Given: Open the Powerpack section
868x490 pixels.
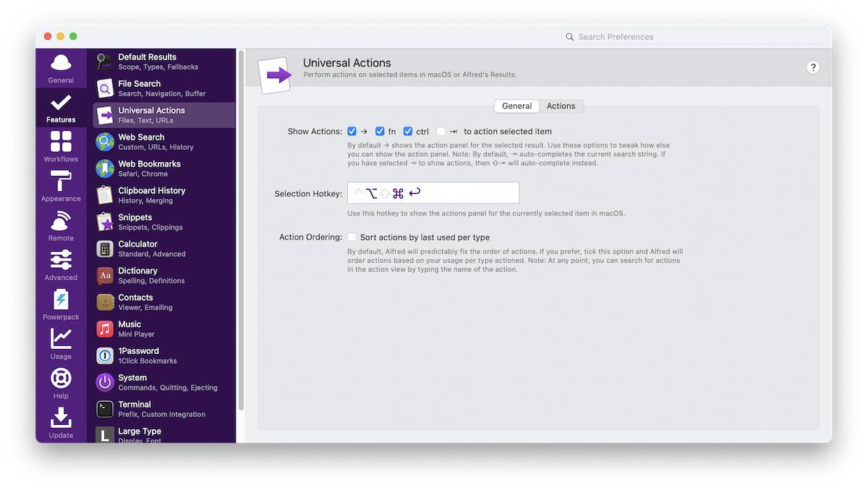Looking at the screenshot, I should (61, 305).
